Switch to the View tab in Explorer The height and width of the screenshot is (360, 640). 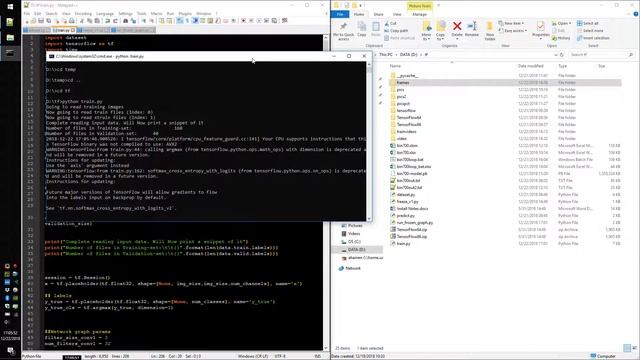point(397,14)
